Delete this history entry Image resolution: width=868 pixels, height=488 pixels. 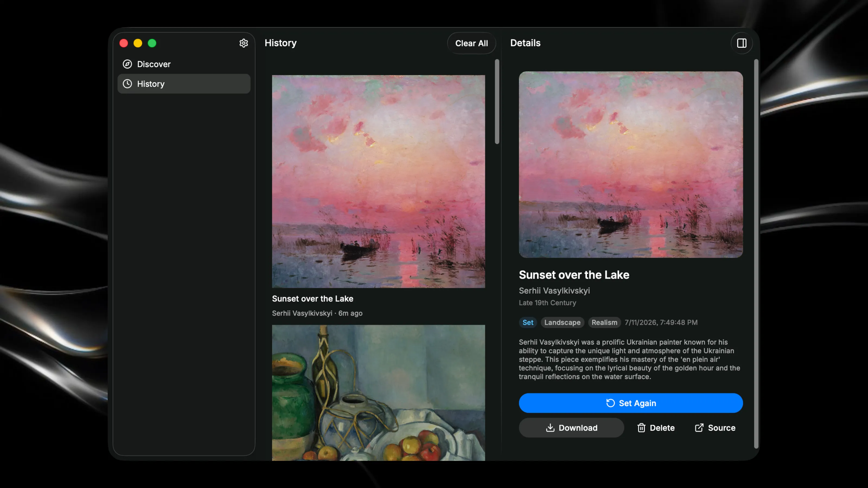[x=656, y=427]
